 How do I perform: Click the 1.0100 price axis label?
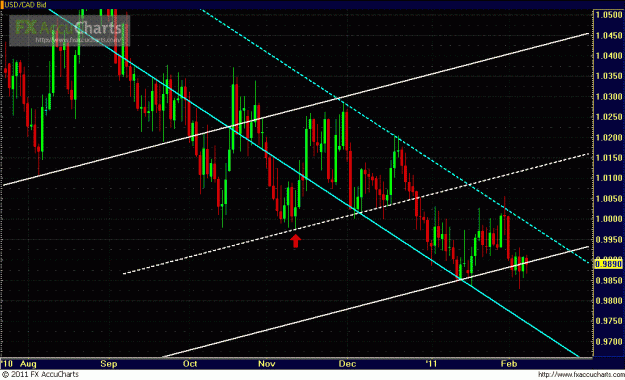point(609,178)
